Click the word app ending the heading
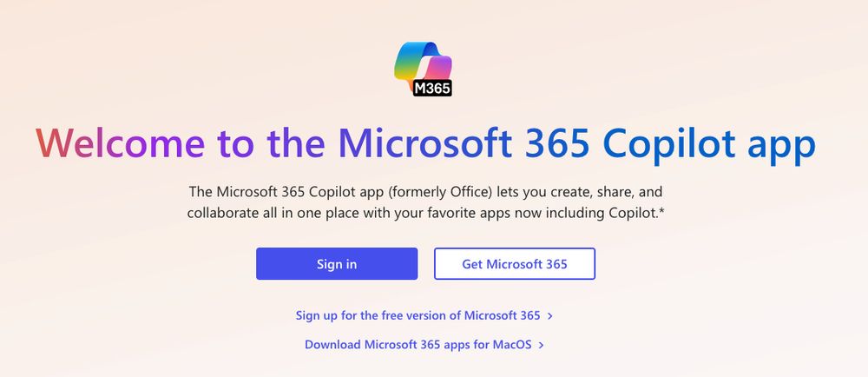868x377 pixels. [780, 143]
